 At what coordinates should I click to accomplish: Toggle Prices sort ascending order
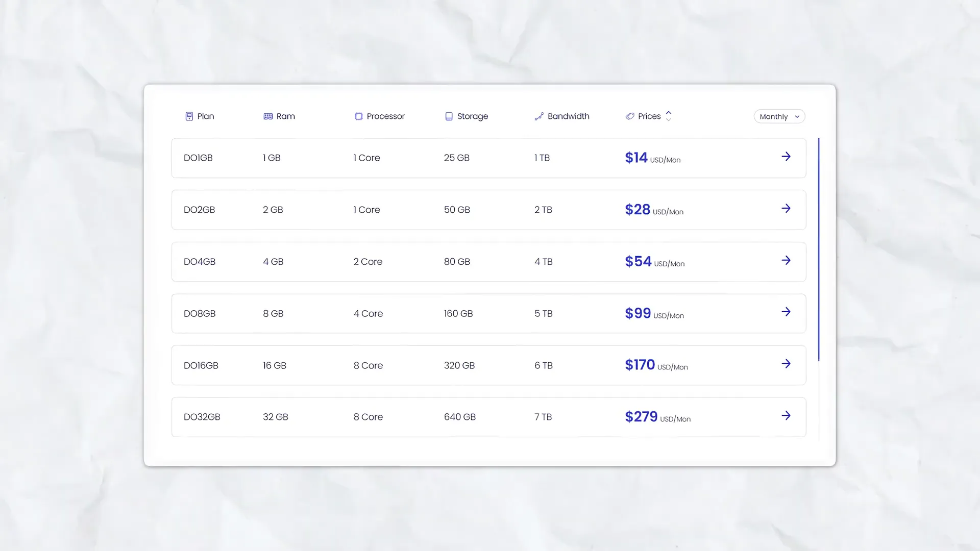(x=668, y=113)
